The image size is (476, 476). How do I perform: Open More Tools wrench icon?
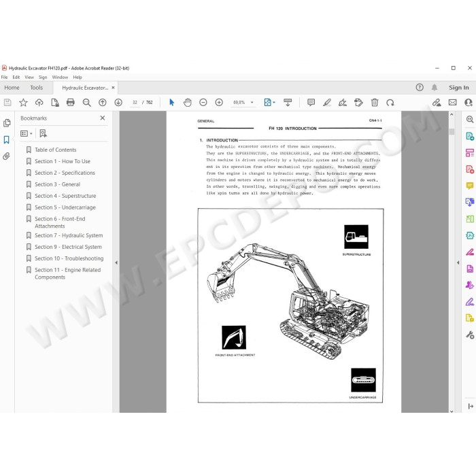coord(470,335)
